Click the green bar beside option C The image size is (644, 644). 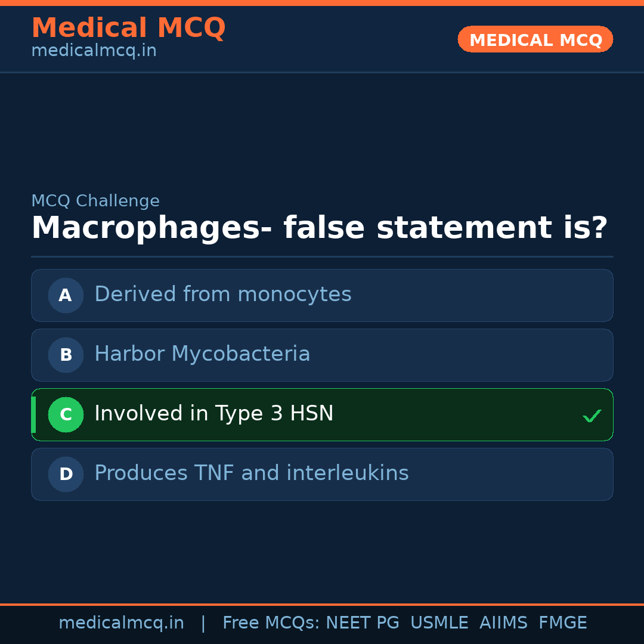click(33, 414)
